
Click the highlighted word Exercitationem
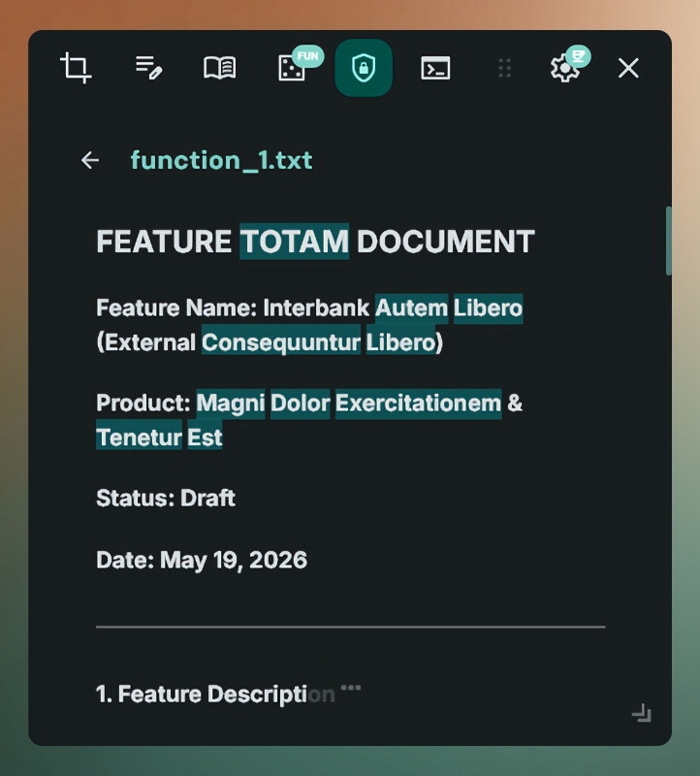(419, 404)
